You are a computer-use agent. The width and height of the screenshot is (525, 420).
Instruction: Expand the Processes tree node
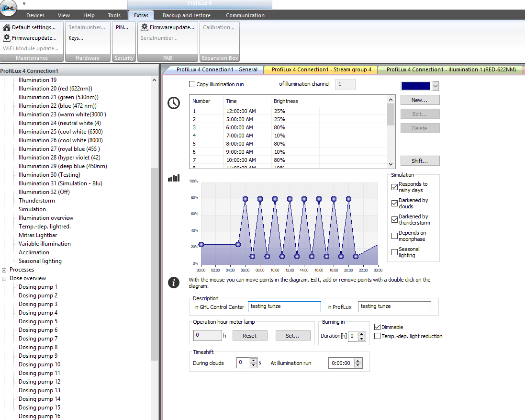click(4, 270)
